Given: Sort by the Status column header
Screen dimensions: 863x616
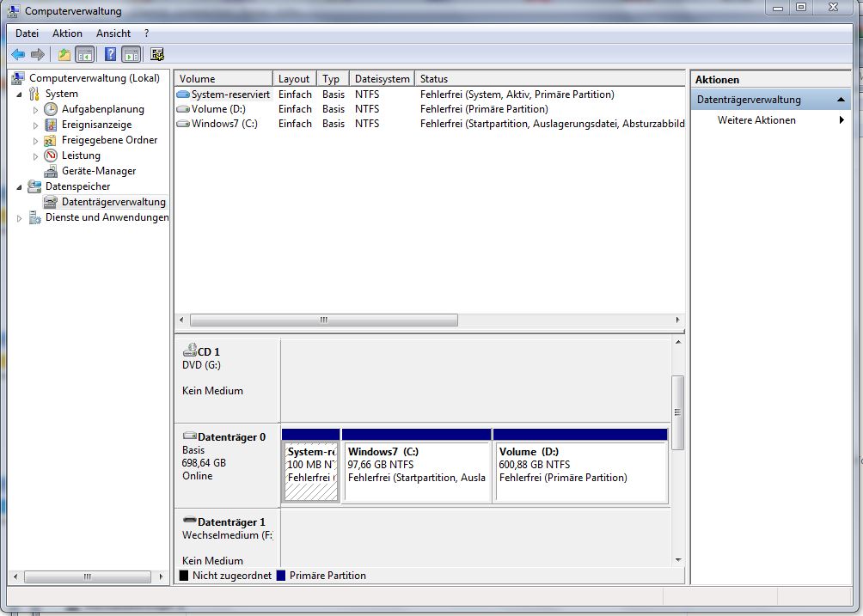Looking at the screenshot, I should click(x=550, y=79).
